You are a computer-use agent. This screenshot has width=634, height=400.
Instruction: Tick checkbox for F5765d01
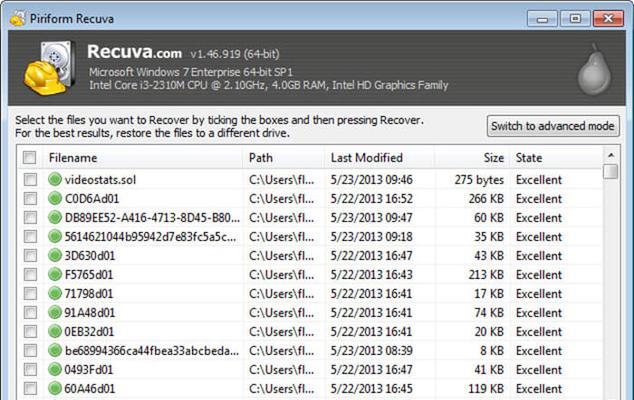[x=30, y=275]
